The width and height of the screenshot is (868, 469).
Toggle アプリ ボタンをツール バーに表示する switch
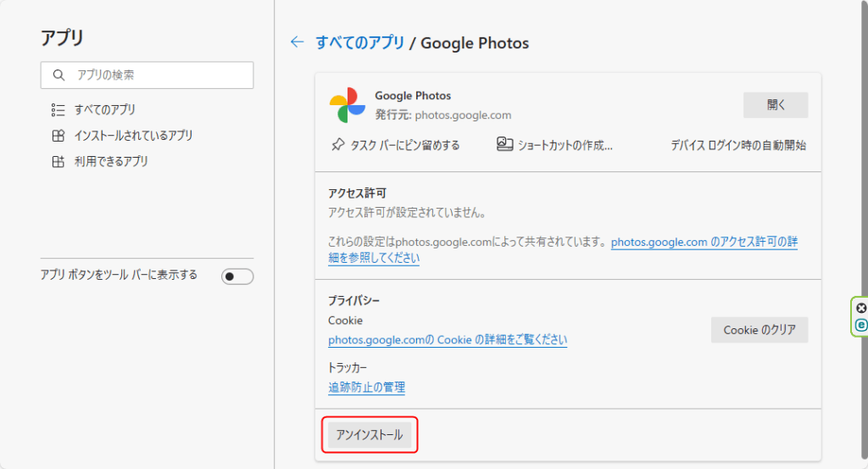237,276
